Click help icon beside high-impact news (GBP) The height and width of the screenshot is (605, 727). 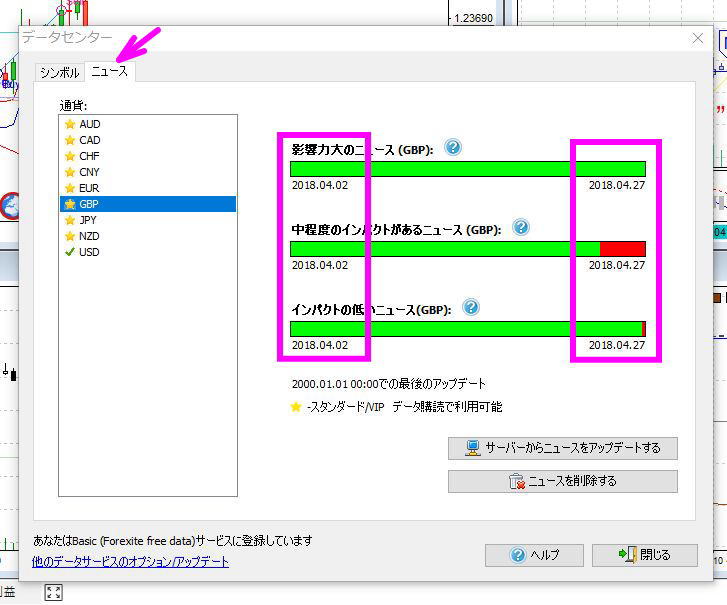click(x=453, y=148)
